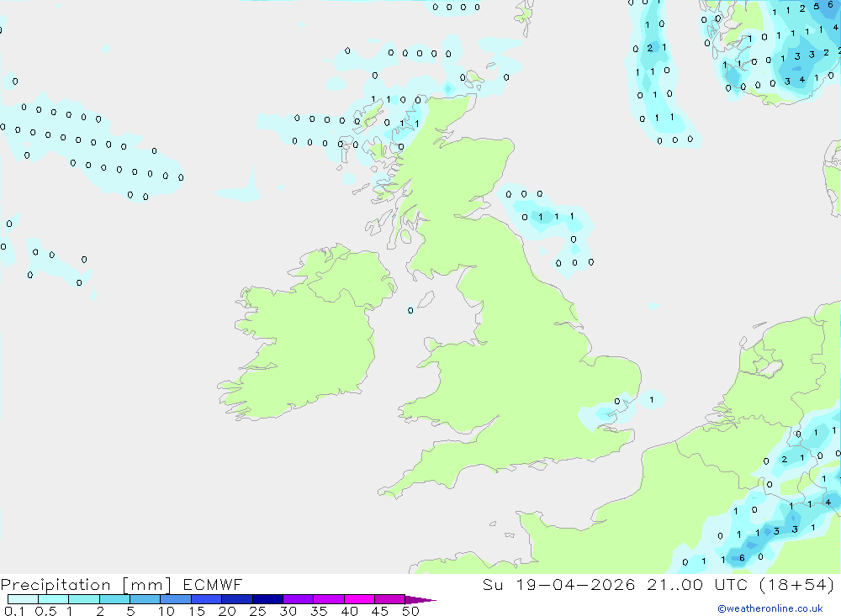841x616 pixels.
Task: Click the '30' legend scale label
Action: (288, 611)
